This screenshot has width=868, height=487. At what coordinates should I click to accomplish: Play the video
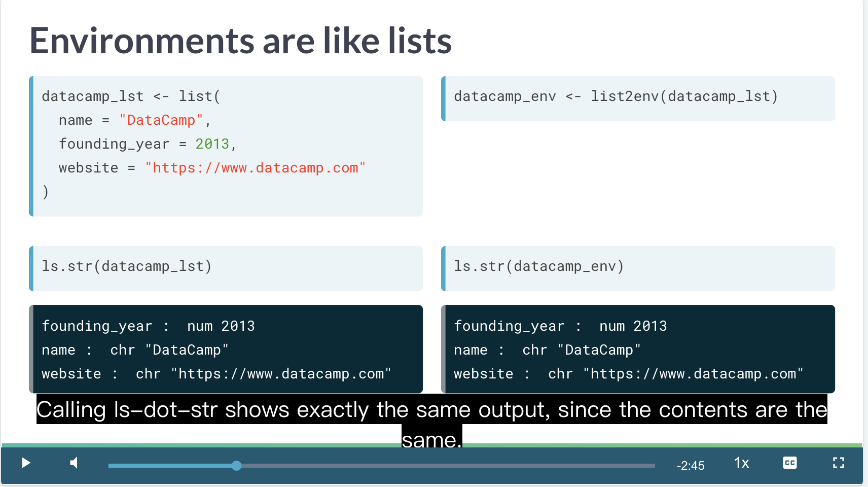(26, 463)
